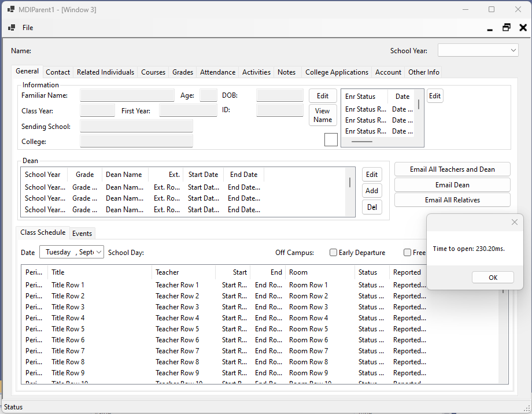
Task: Select the Class Schedule tab
Action: click(43, 232)
